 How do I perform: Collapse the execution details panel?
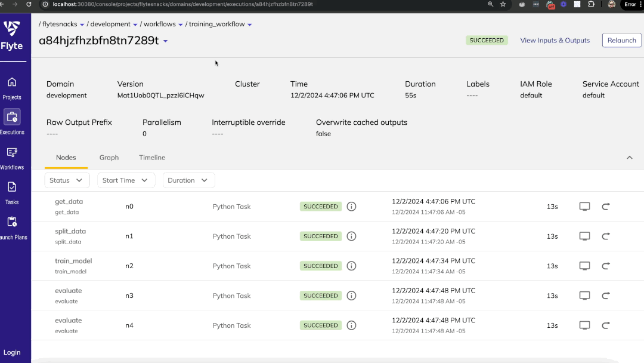629,158
